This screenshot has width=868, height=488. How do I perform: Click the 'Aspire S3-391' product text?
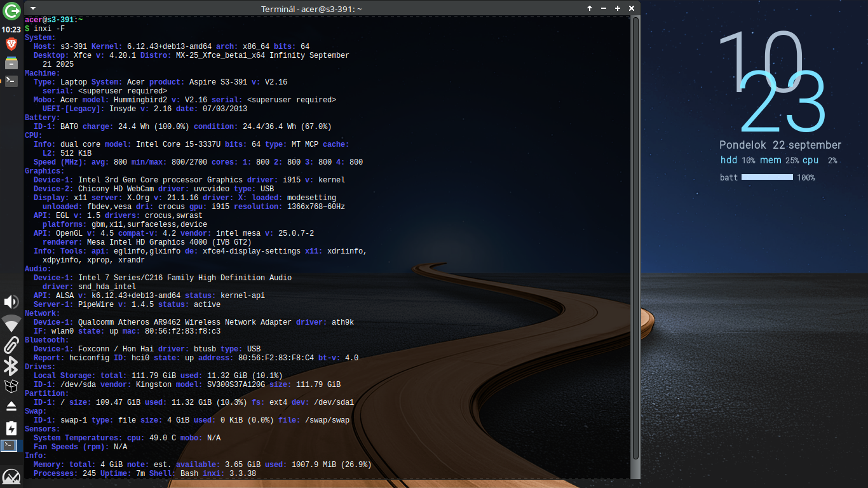click(218, 82)
